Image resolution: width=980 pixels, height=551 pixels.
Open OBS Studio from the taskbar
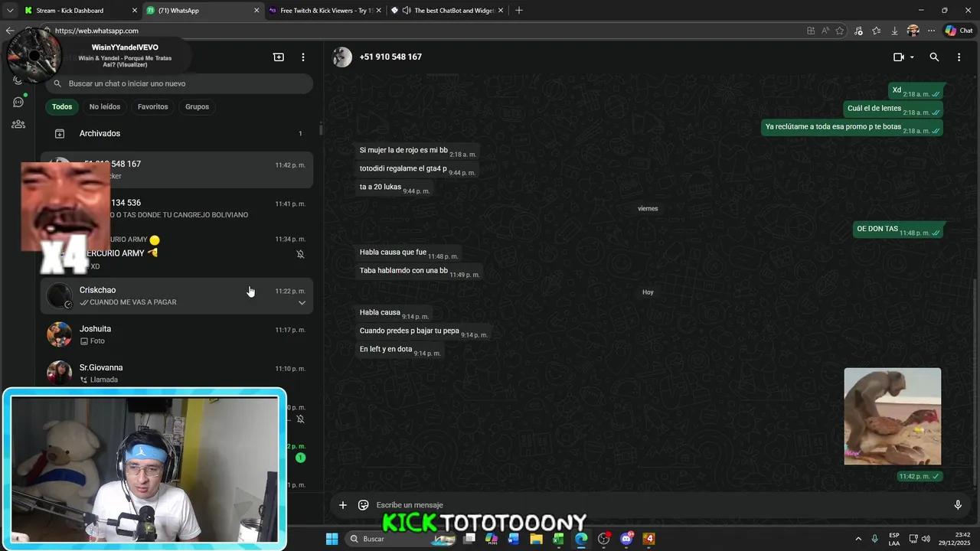click(x=603, y=539)
